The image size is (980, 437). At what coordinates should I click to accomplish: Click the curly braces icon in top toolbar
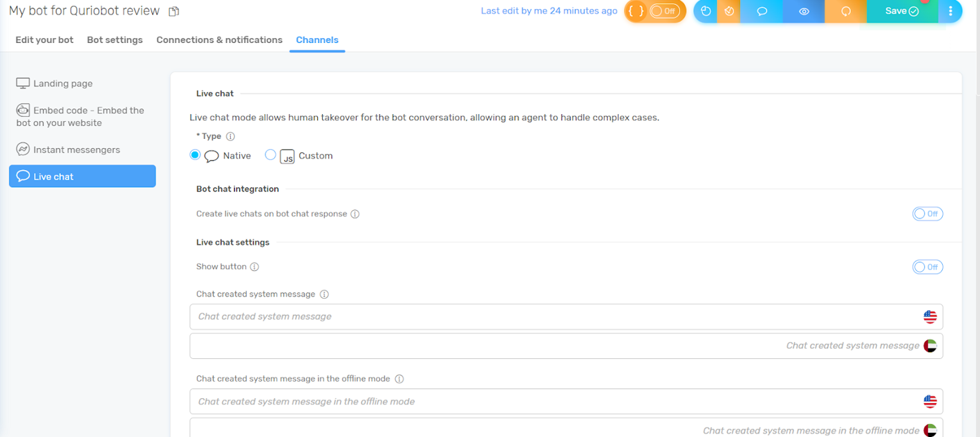pos(636,11)
